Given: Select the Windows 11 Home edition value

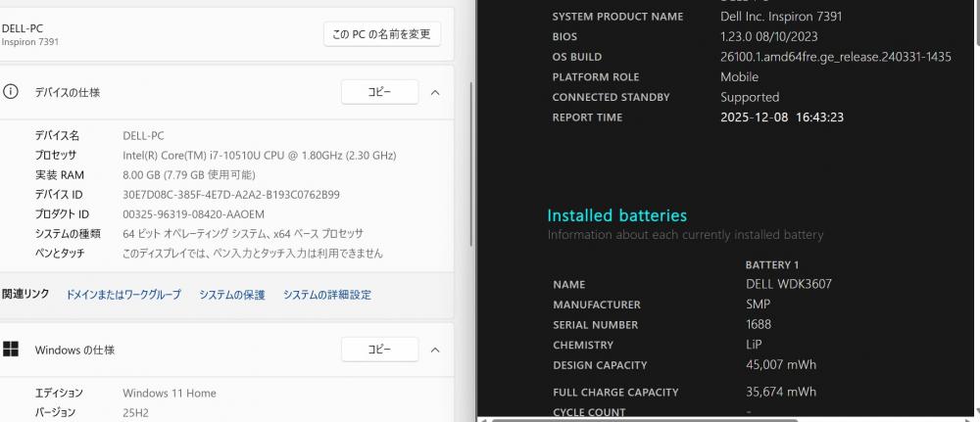Looking at the screenshot, I should [170, 394].
